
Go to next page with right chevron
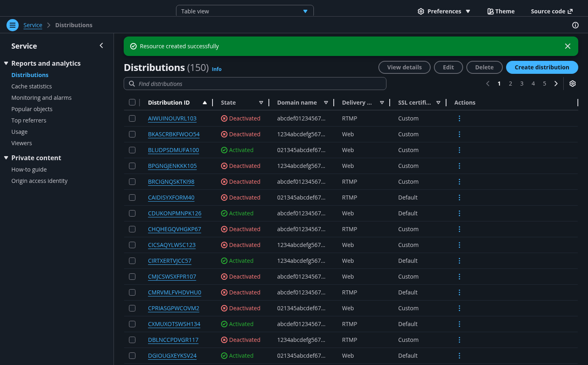[x=556, y=84]
